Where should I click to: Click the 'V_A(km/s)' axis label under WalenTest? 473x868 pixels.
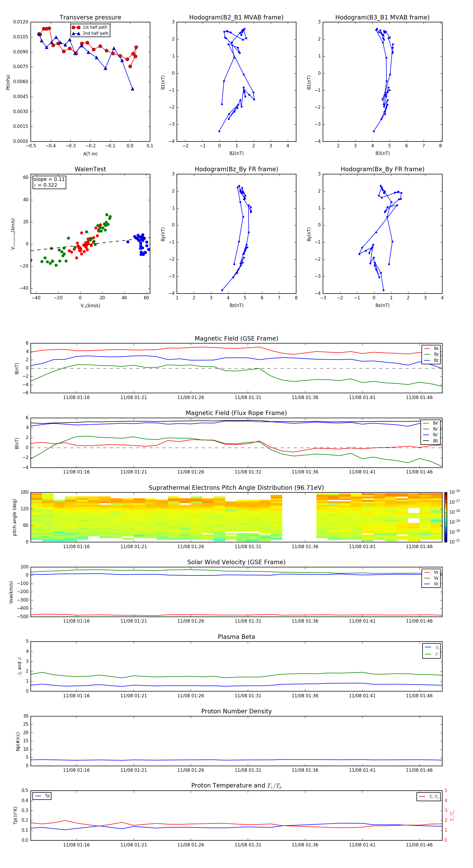90,306
